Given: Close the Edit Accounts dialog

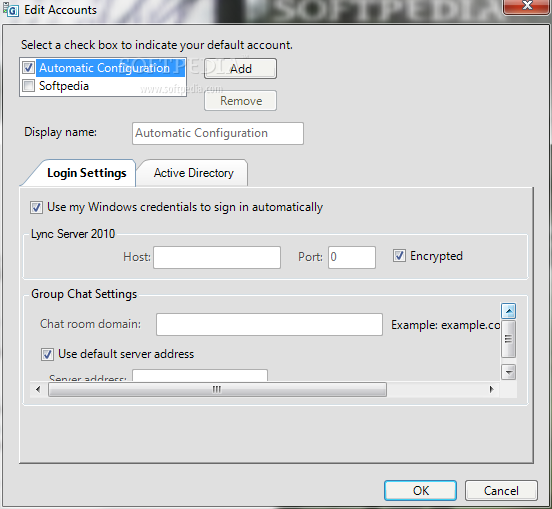Looking at the screenshot, I should coord(527,6).
